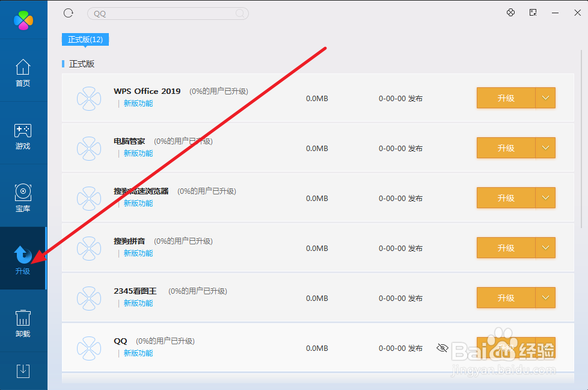Click the 正式版 section heading
Image resolution: width=588 pixels, height=390 pixels.
point(82,64)
